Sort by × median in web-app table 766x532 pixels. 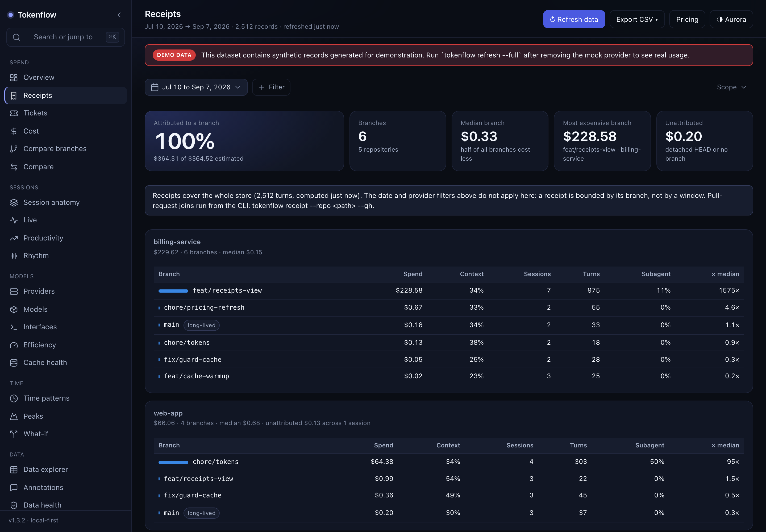click(725, 445)
